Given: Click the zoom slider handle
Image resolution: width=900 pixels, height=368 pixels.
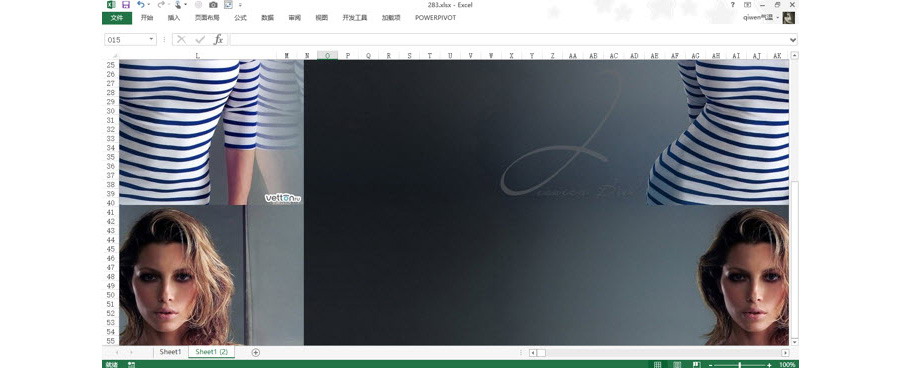Looking at the screenshot, I should (x=739, y=365).
